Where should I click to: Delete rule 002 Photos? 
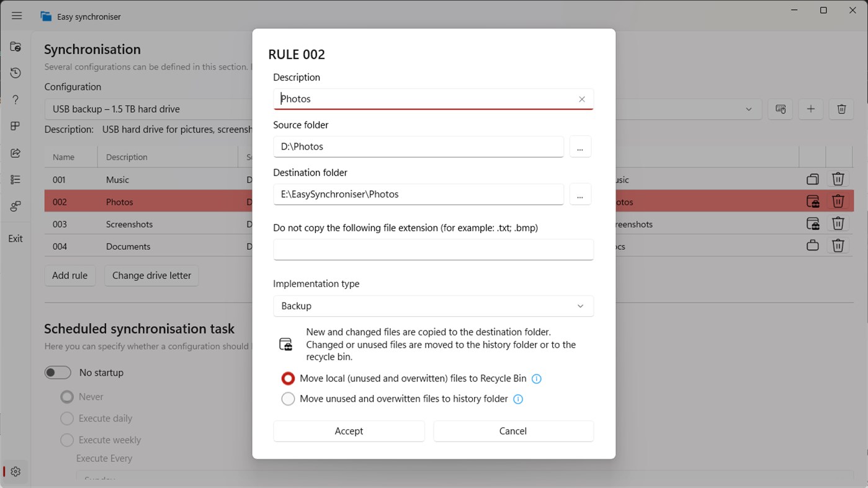838,202
